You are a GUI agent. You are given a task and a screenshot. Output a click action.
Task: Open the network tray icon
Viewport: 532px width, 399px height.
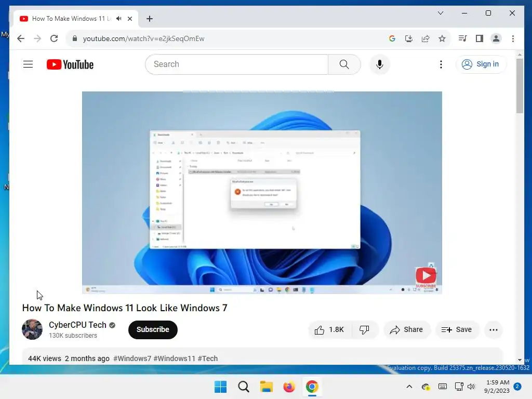pos(459,387)
